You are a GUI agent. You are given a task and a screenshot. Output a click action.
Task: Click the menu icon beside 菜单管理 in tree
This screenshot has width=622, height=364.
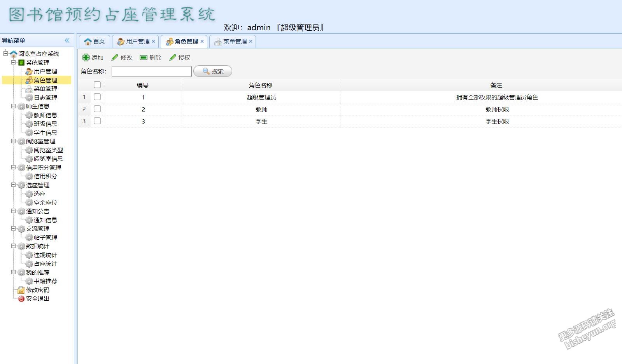click(29, 89)
